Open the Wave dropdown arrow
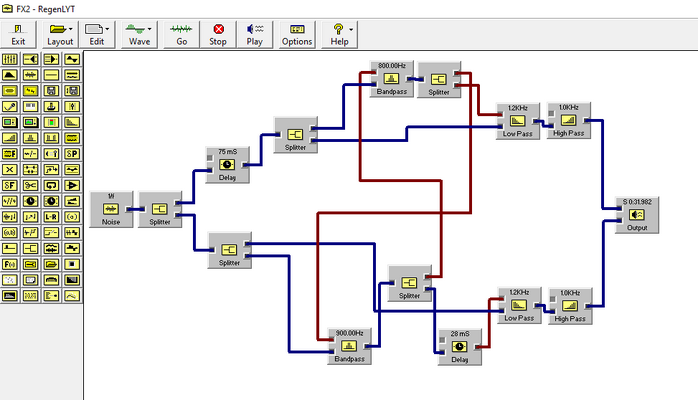The height and width of the screenshot is (400, 698). (150, 29)
